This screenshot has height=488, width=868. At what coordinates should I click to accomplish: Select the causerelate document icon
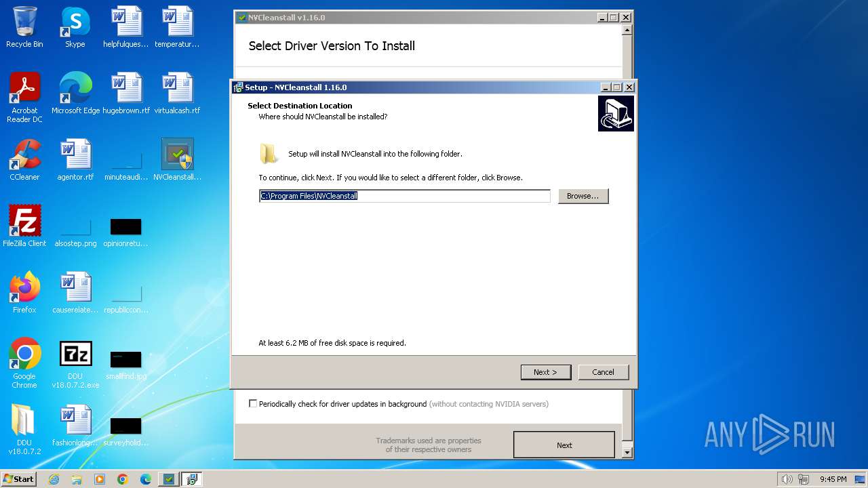coord(75,293)
